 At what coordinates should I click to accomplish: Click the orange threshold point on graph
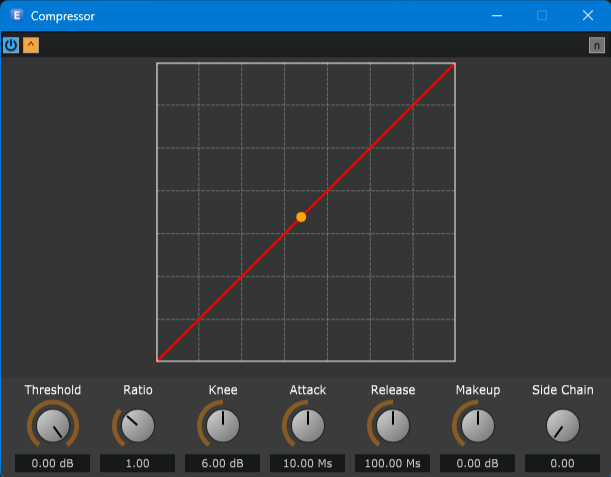pyautogui.click(x=301, y=217)
